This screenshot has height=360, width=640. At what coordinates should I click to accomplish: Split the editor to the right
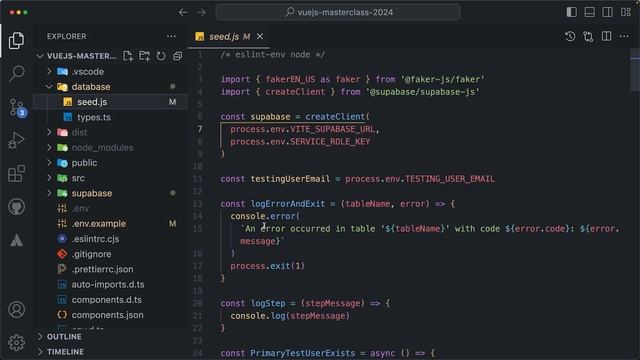(607, 36)
